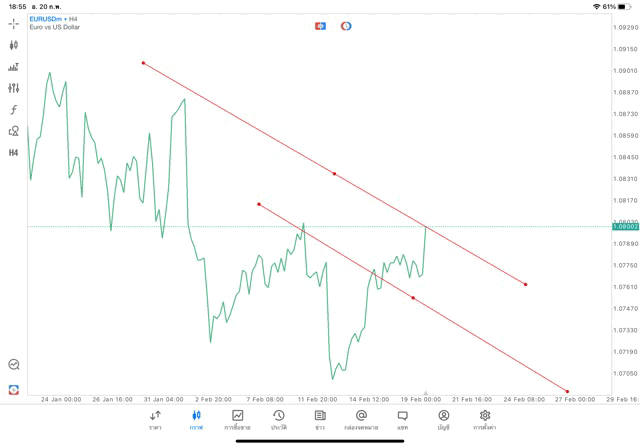Switch to the ราคา quotes tab
Image resolution: width=640 pixels, height=447 pixels.
click(155, 419)
